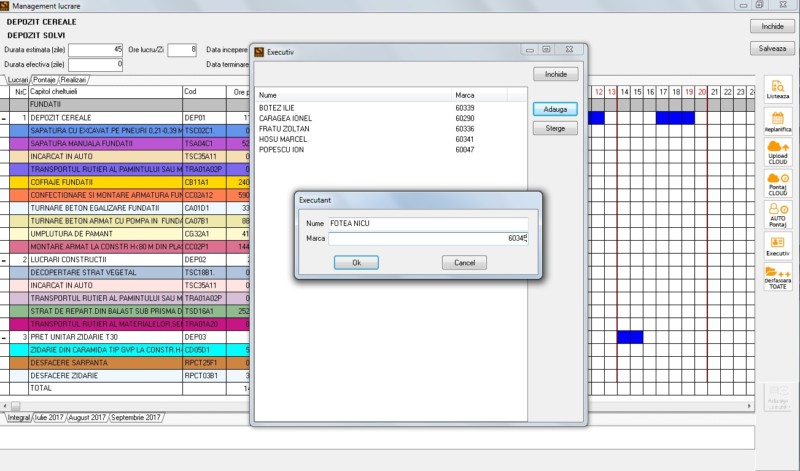Open the August 2017 tab

coord(87,417)
